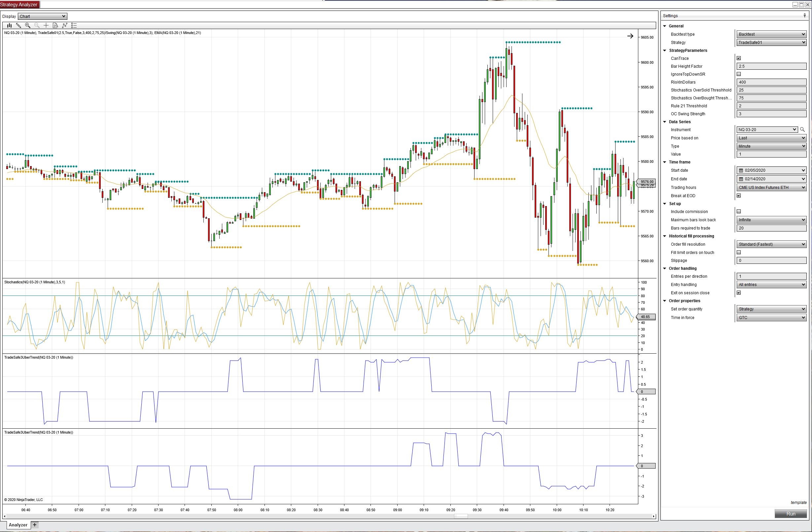
Task: Open the Indicators line-graph icon
Action: pos(65,25)
